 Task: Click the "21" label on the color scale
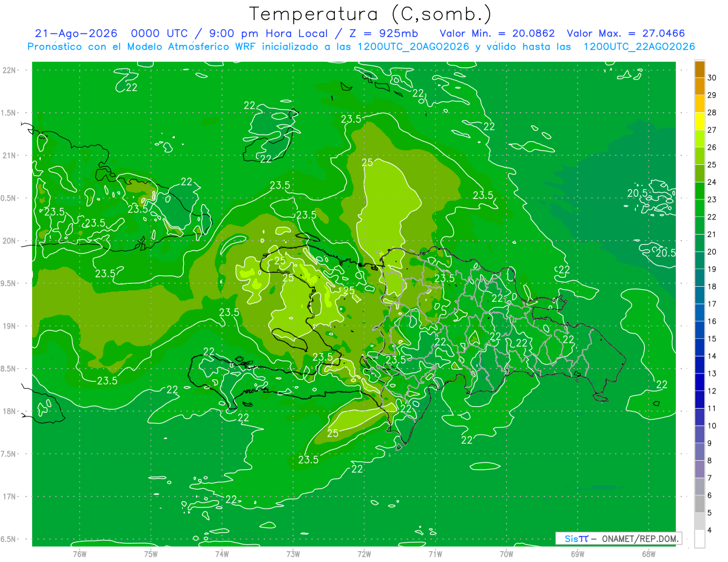tap(712, 234)
